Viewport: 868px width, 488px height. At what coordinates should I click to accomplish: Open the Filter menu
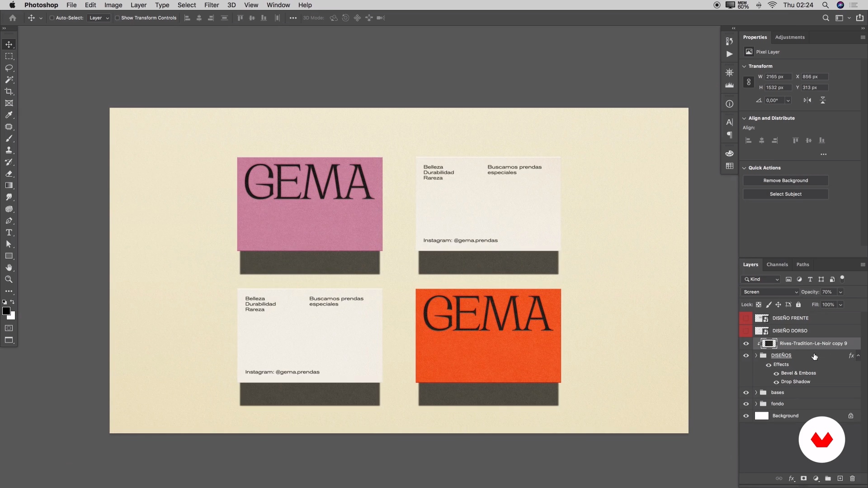(x=212, y=5)
